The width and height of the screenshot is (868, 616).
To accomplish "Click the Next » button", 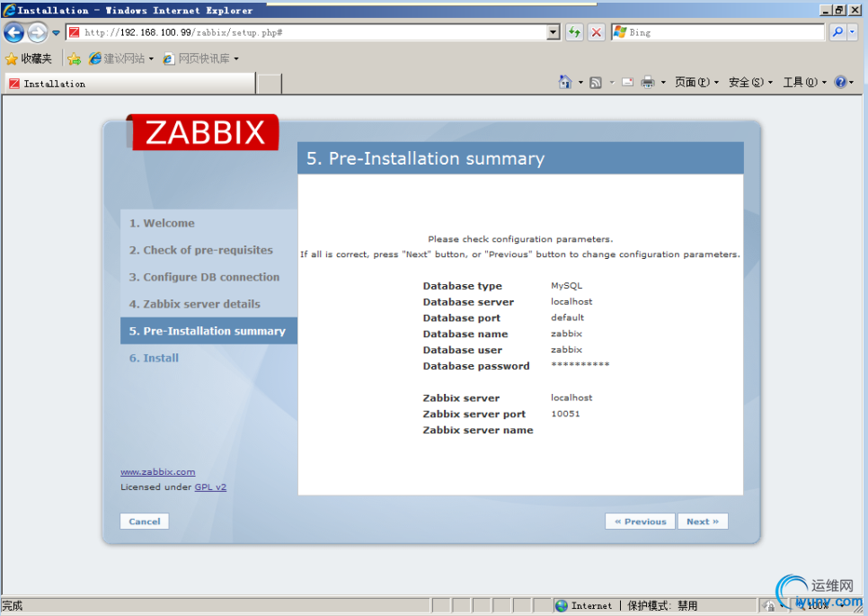I will [703, 522].
